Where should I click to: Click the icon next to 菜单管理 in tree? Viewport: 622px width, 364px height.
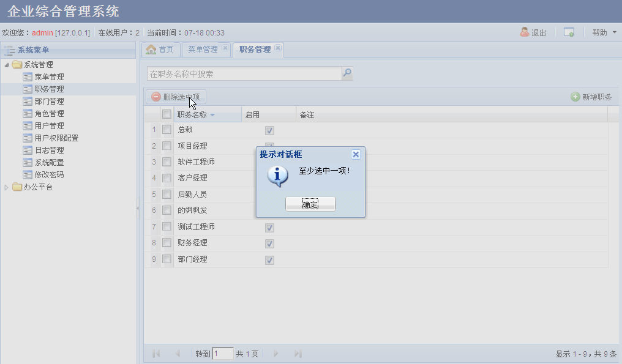(x=28, y=77)
